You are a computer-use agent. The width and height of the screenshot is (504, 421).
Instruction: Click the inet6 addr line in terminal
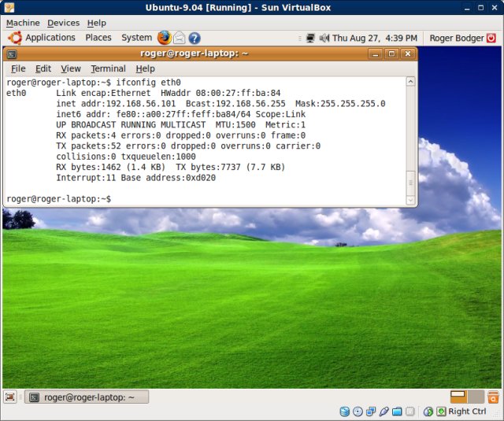[x=180, y=114]
